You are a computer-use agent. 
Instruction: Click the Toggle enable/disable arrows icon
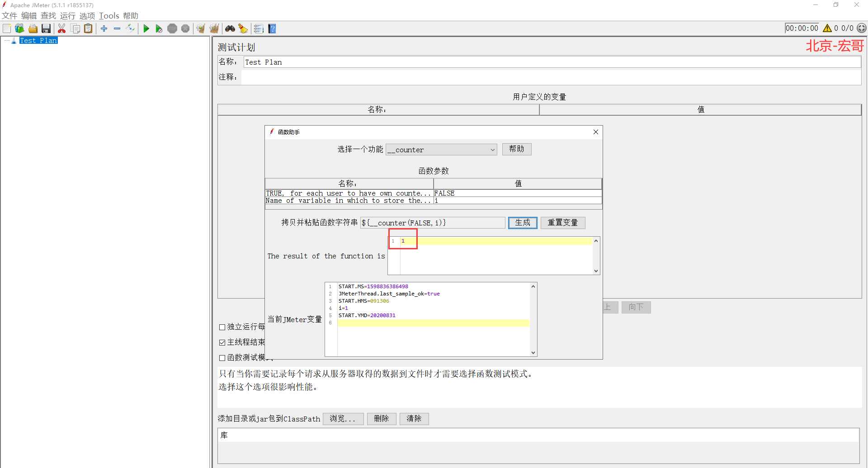(x=130, y=28)
